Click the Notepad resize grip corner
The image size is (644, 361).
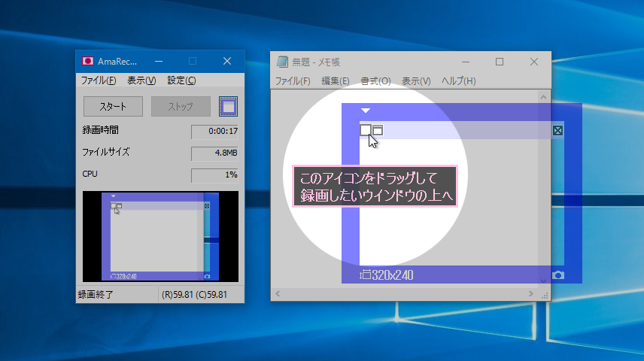click(x=545, y=296)
